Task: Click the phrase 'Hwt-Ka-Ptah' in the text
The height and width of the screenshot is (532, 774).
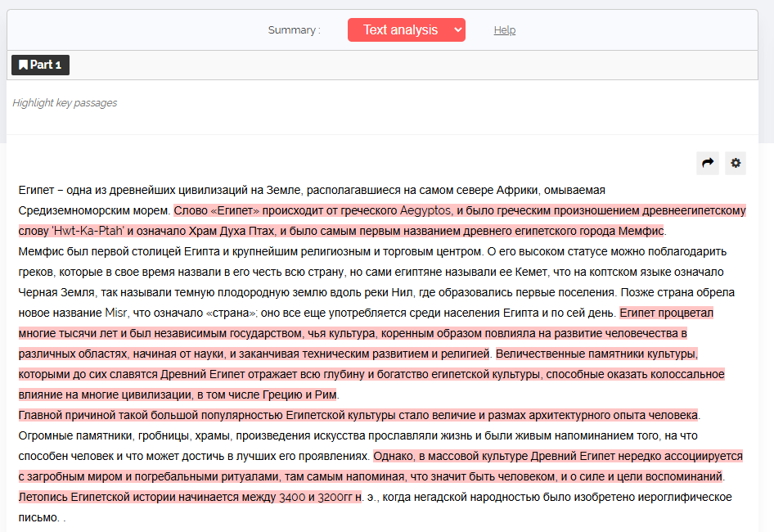Action: pyautogui.click(x=88, y=231)
